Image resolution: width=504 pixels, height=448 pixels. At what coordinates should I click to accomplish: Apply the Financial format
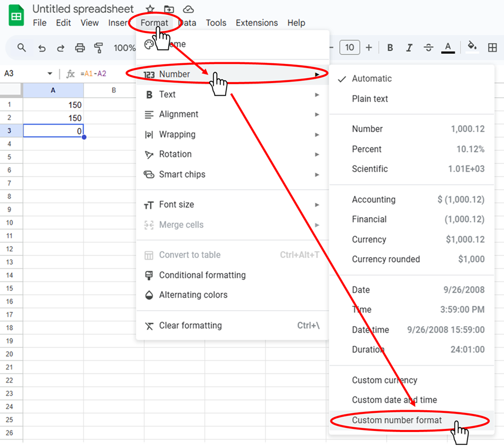(412, 220)
